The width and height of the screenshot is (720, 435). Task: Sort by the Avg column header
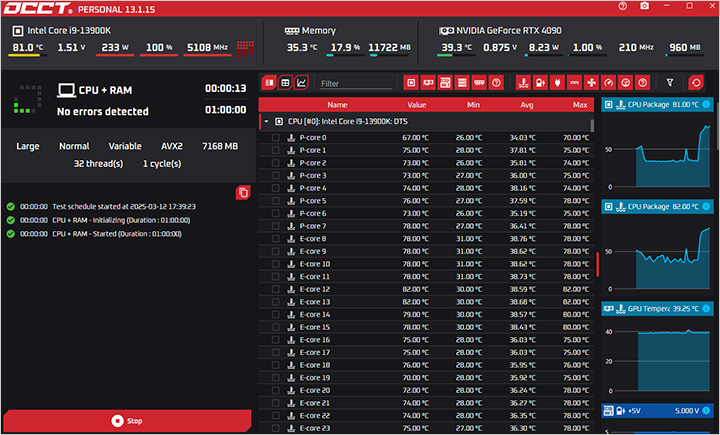pos(527,105)
